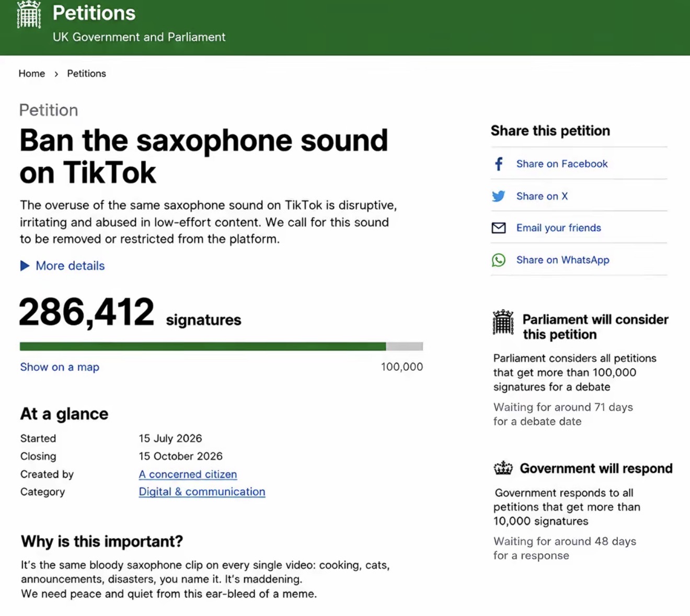Viewport: 690px width, 616px height.
Task: Open the Home breadcrumb link
Action: coord(32,74)
